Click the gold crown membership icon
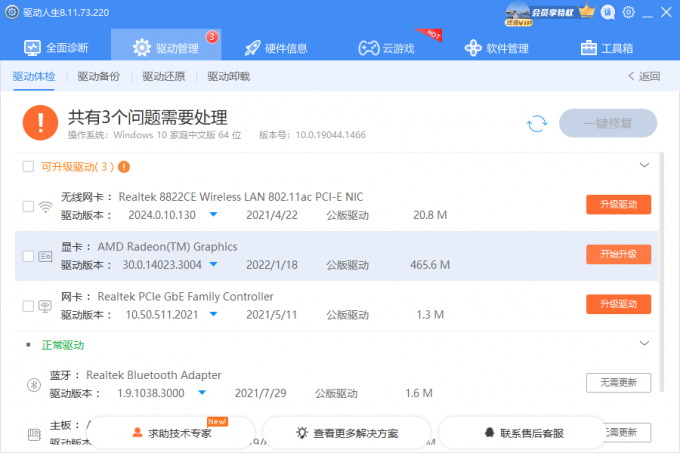This screenshot has width=680, height=453. coord(587,10)
